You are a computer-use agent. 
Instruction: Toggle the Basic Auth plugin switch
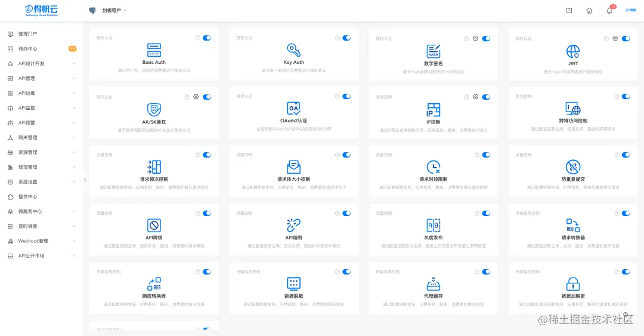click(207, 38)
